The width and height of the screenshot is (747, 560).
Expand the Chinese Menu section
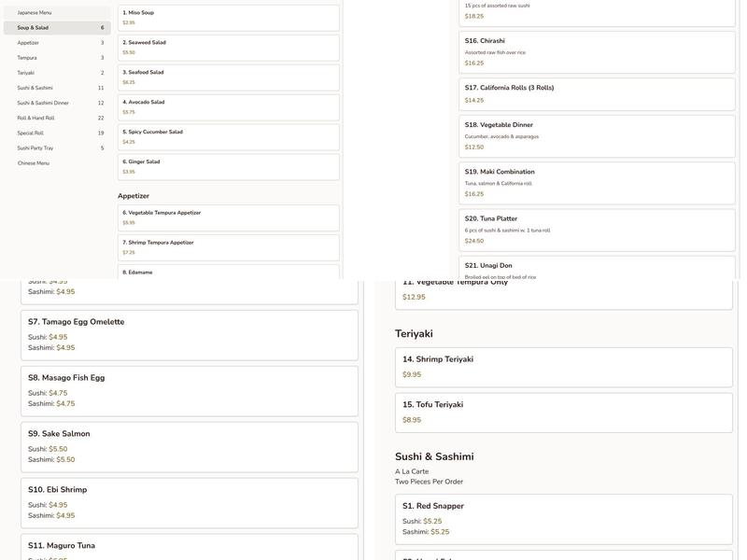point(56,163)
